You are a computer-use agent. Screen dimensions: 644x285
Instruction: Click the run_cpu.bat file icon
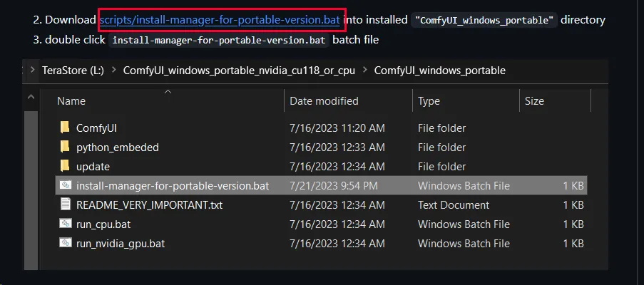[x=65, y=224]
